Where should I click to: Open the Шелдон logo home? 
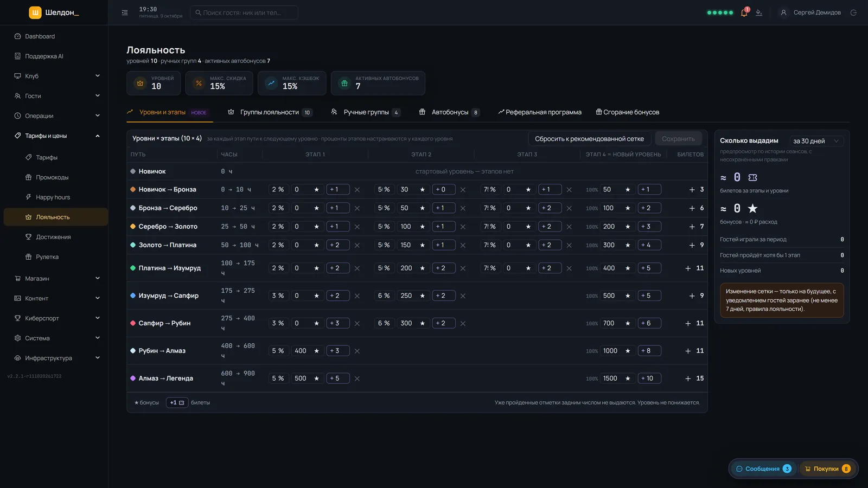pos(54,12)
